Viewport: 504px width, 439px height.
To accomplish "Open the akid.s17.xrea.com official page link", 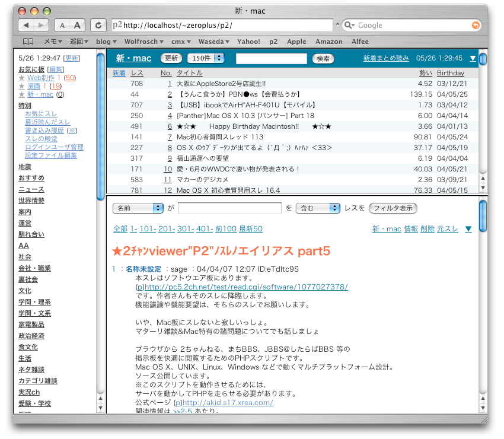I will pos(228,403).
